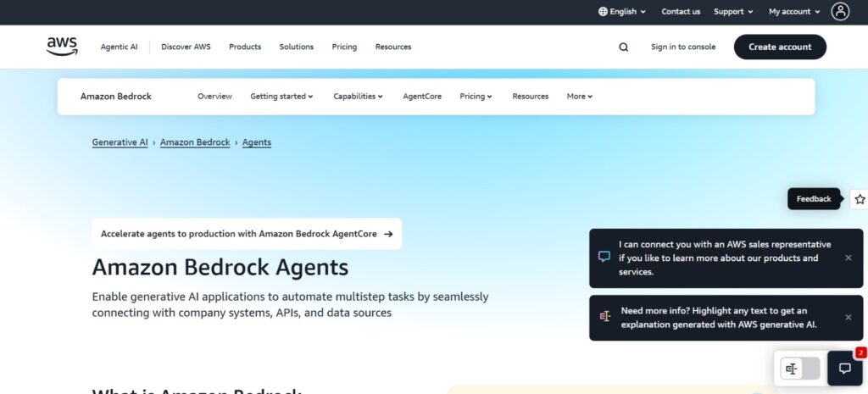Click Sign in to console
The height and width of the screenshot is (394, 868).
coord(683,47)
